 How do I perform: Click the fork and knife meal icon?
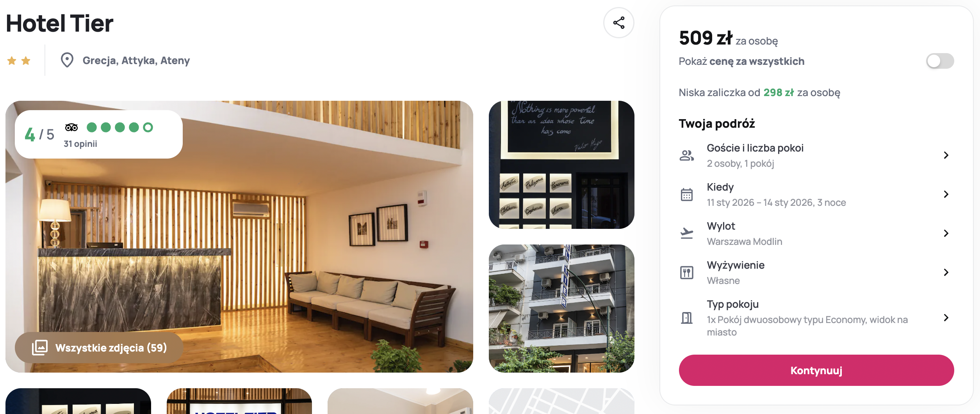(x=686, y=272)
